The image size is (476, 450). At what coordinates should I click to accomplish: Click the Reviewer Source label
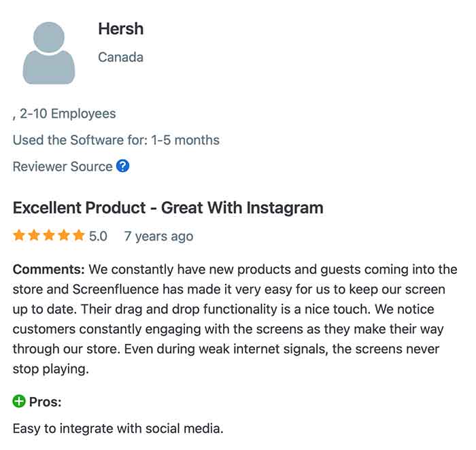(x=63, y=167)
